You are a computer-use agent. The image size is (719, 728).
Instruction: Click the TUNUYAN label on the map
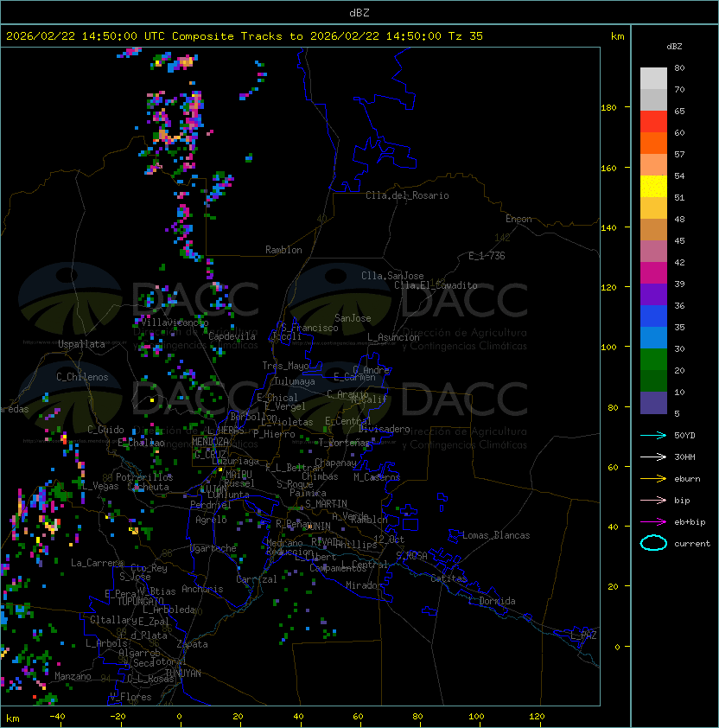coord(183,674)
